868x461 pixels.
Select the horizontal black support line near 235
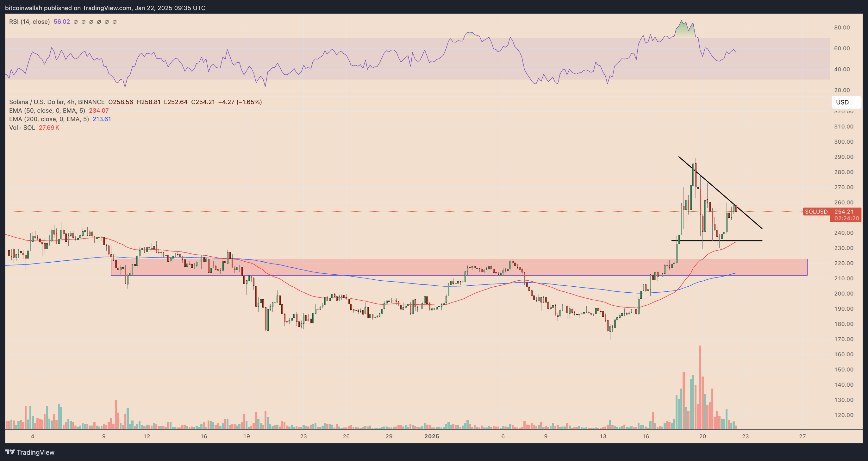[717, 240]
